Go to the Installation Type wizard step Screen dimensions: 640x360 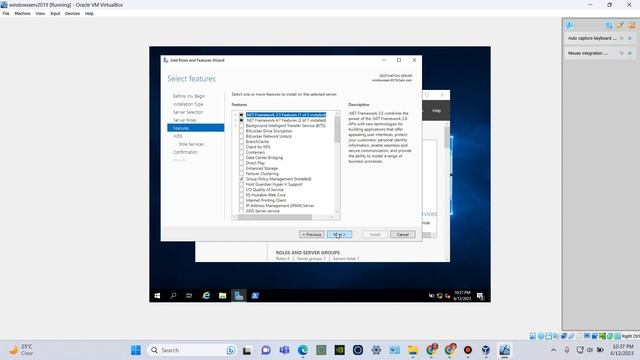[x=188, y=104]
